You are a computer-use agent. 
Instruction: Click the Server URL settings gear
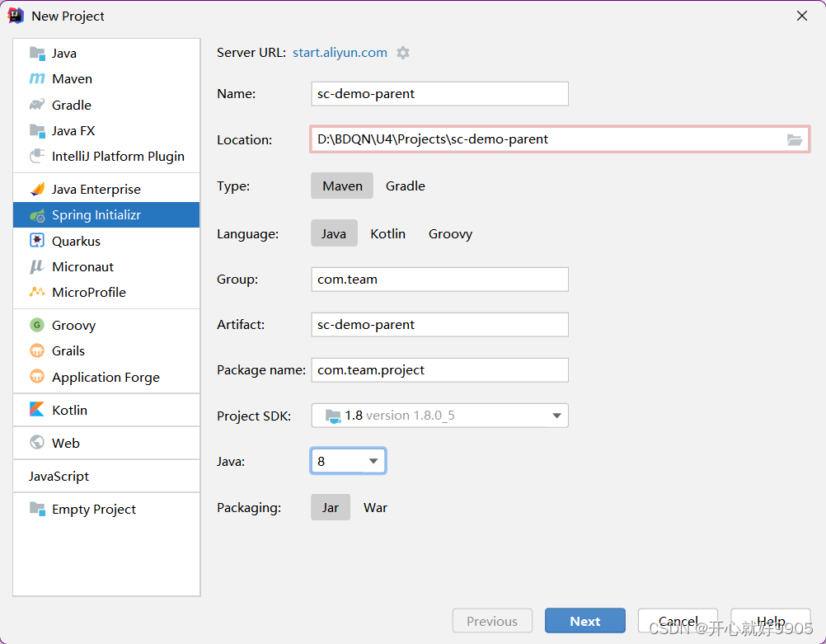(x=403, y=52)
